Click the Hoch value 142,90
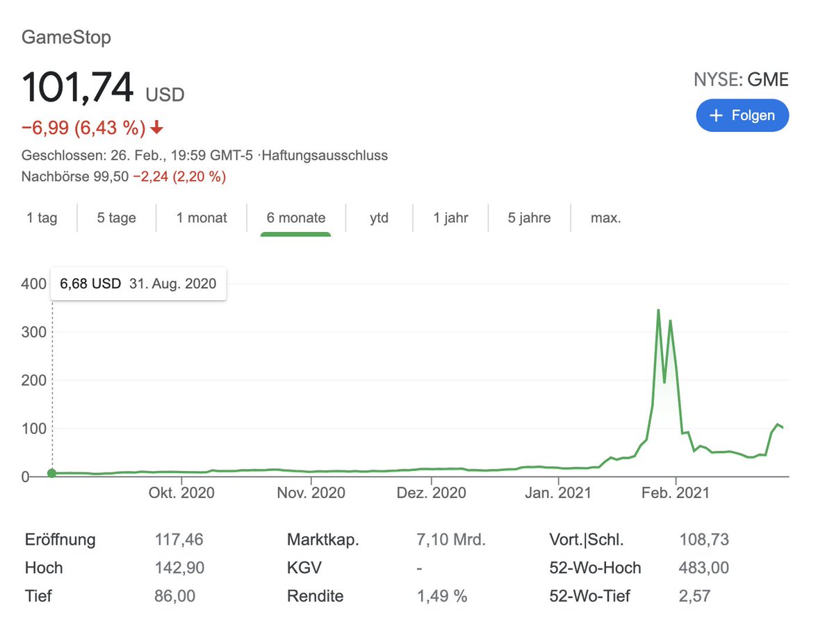The height and width of the screenshot is (644, 834). (180, 568)
